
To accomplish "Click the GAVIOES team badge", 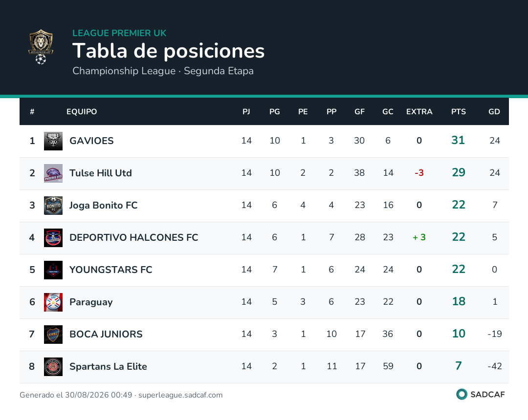I will coord(53,141).
